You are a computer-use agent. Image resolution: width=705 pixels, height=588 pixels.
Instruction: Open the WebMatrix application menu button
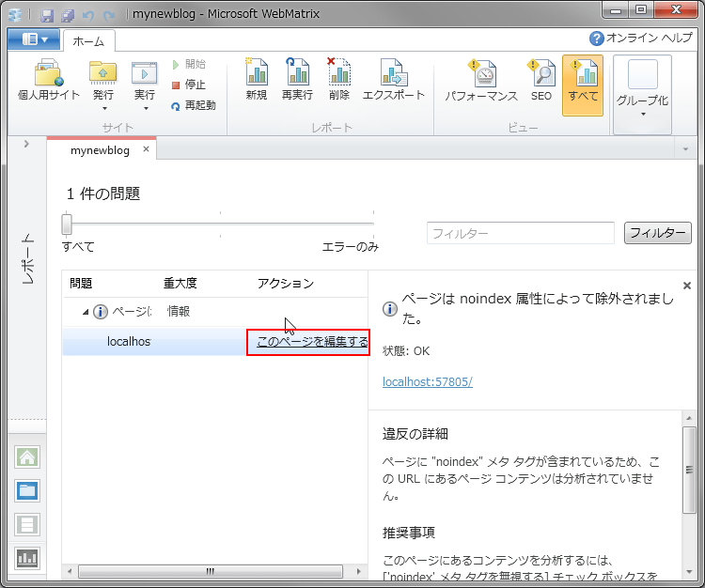tap(34, 39)
